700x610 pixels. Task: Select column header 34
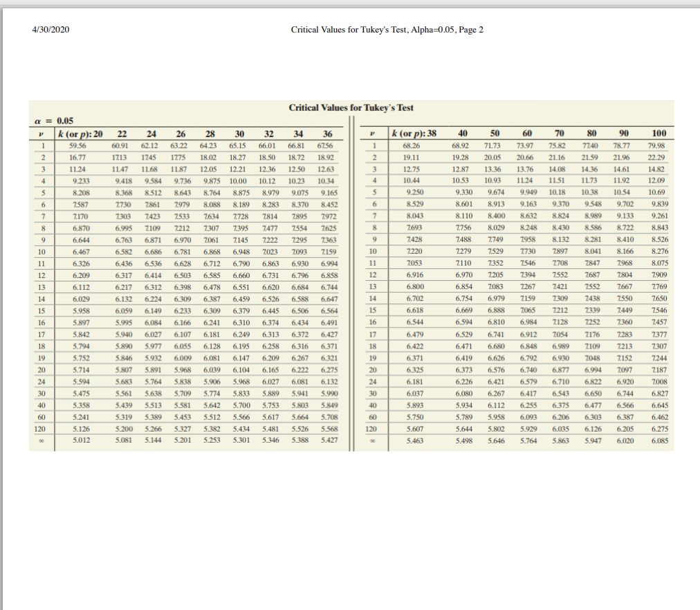[298, 134]
